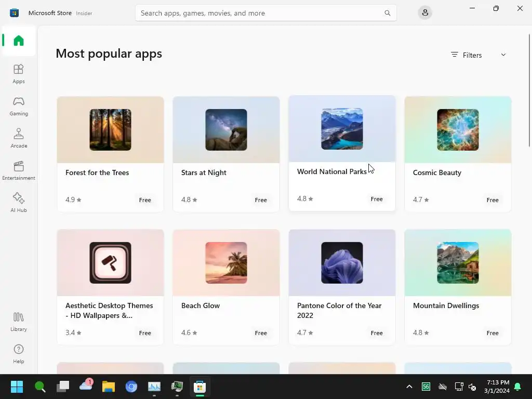Open Aesthetic Desktop Themes paint roller icon

tap(110, 262)
